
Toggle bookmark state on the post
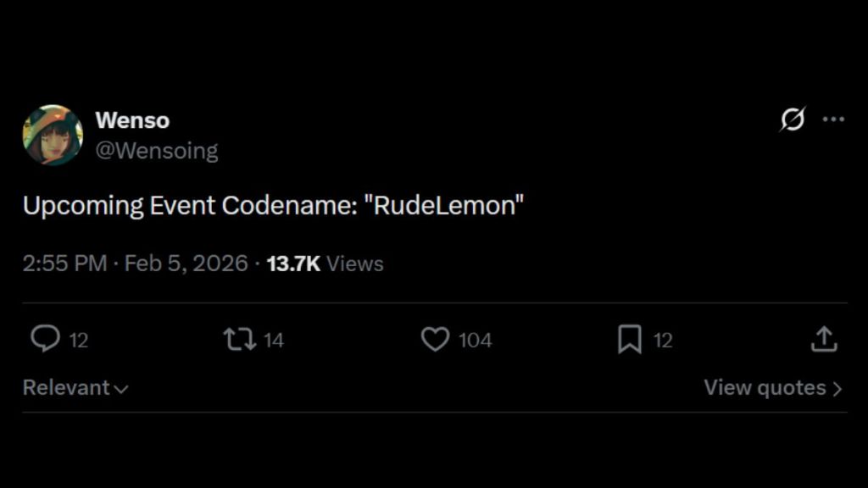[x=628, y=339]
